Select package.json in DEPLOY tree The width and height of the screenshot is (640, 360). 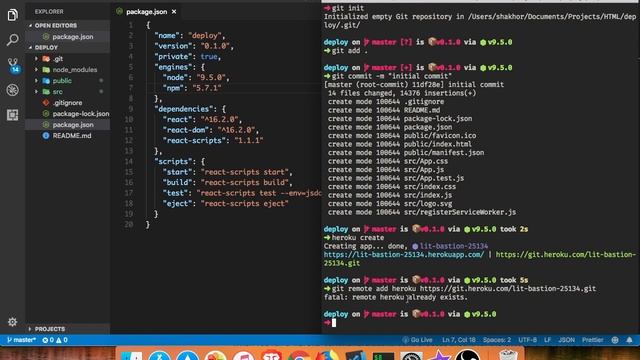click(x=73, y=125)
